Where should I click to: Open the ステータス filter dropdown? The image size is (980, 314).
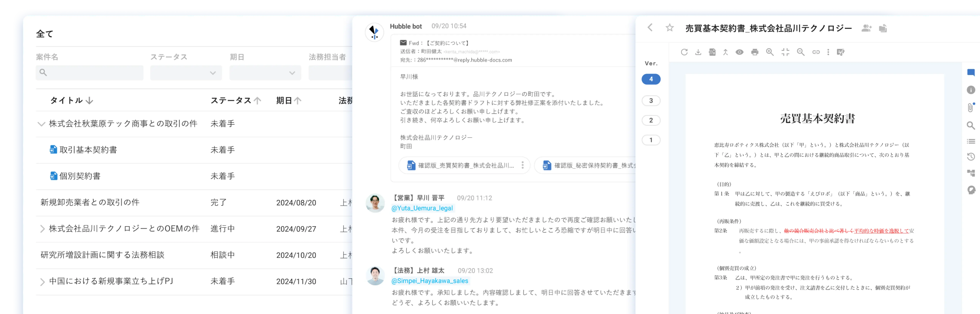click(186, 73)
